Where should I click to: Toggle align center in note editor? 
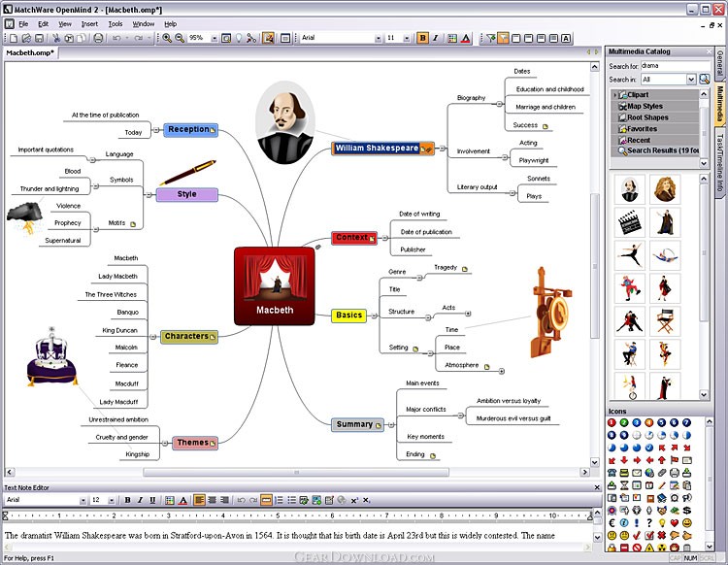(x=212, y=500)
